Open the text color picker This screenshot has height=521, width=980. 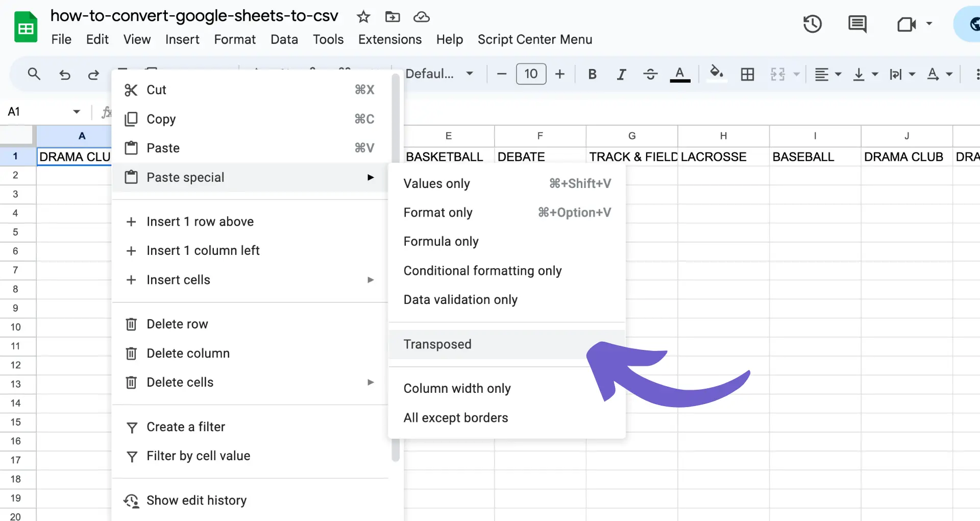[680, 75]
